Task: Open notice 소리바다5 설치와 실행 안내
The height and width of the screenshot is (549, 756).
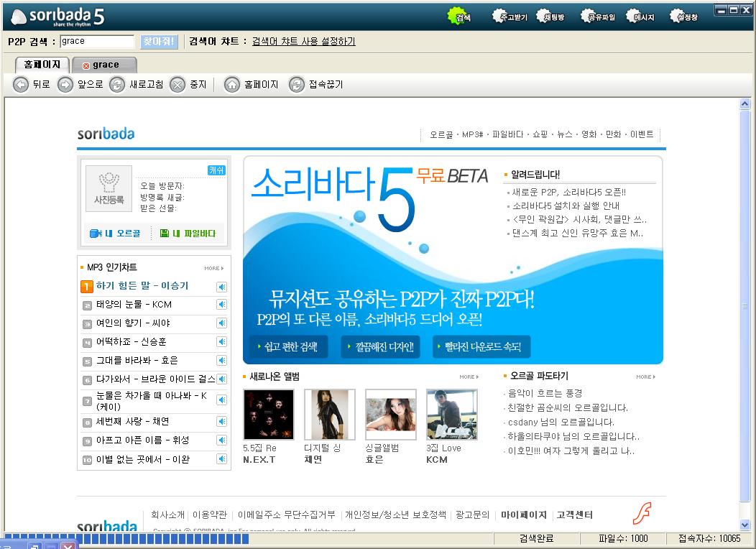Action: (x=566, y=206)
